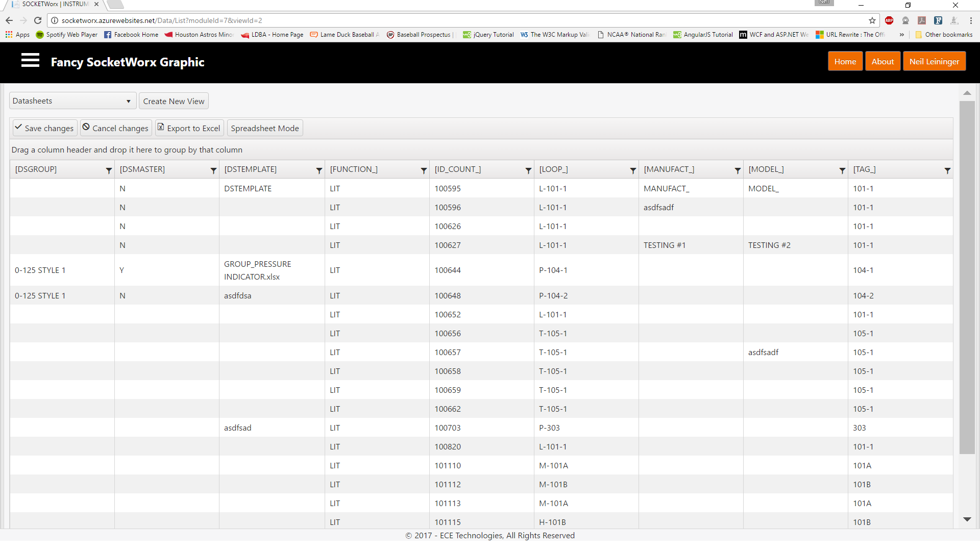Open filter for LOOP_ column
The image size is (980, 551).
tap(633, 170)
